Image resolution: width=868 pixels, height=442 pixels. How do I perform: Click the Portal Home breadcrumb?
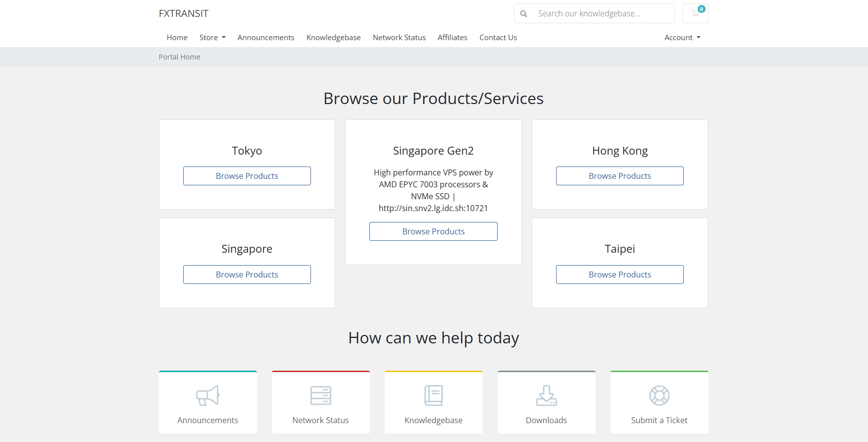(179, 57)
